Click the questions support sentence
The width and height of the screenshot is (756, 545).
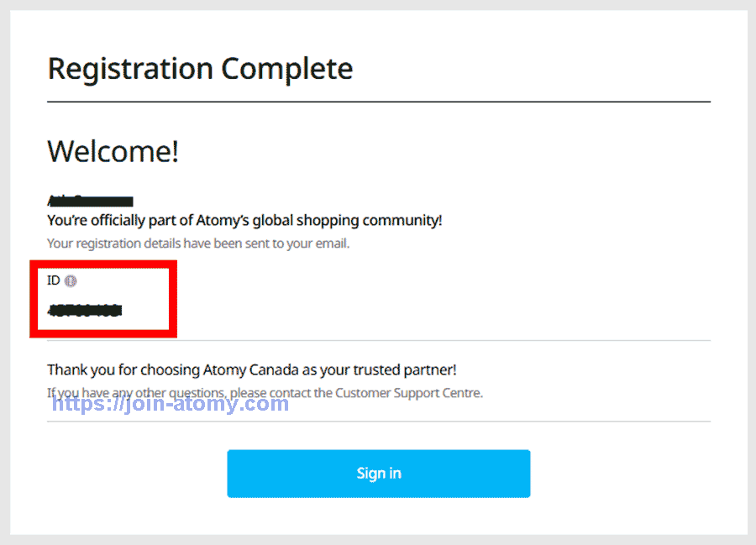[x=265, y=392]
